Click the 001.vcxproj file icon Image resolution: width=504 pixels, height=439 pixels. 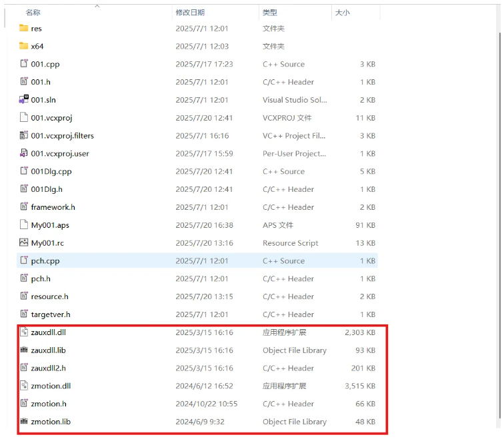(24, 117)
